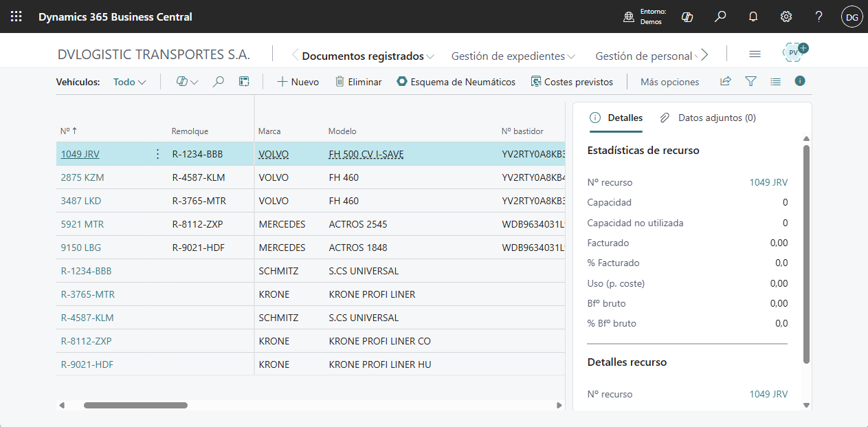This screenshot has height=427, width=868.
Task: Open vehicle 3487 LKD record
Action: click(82, 201)
